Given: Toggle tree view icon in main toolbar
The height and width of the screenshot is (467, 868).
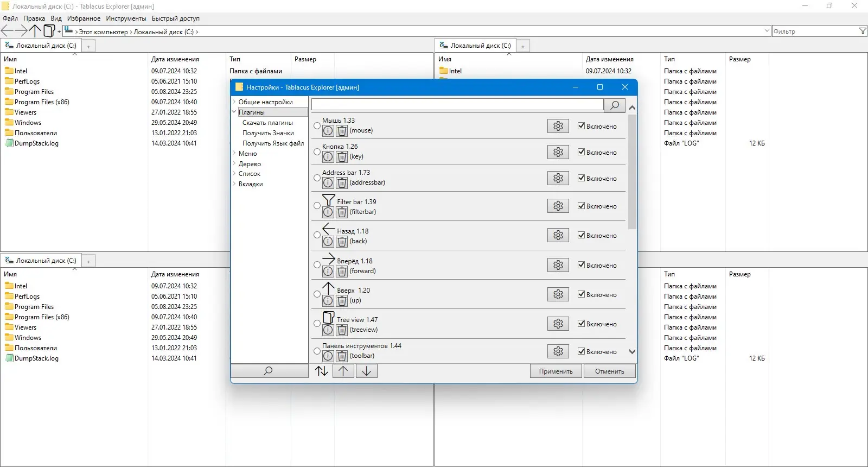Looking at the screenshot, I should [49, 31].
